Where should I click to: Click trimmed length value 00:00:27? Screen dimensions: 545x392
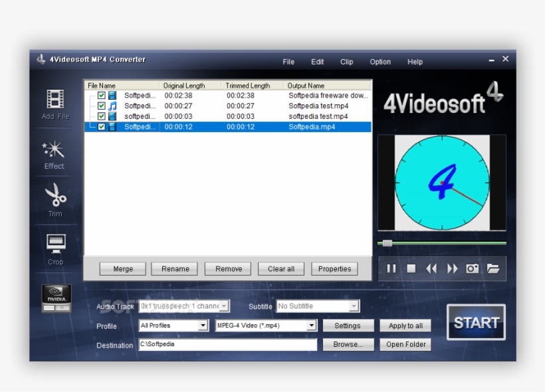241,106
